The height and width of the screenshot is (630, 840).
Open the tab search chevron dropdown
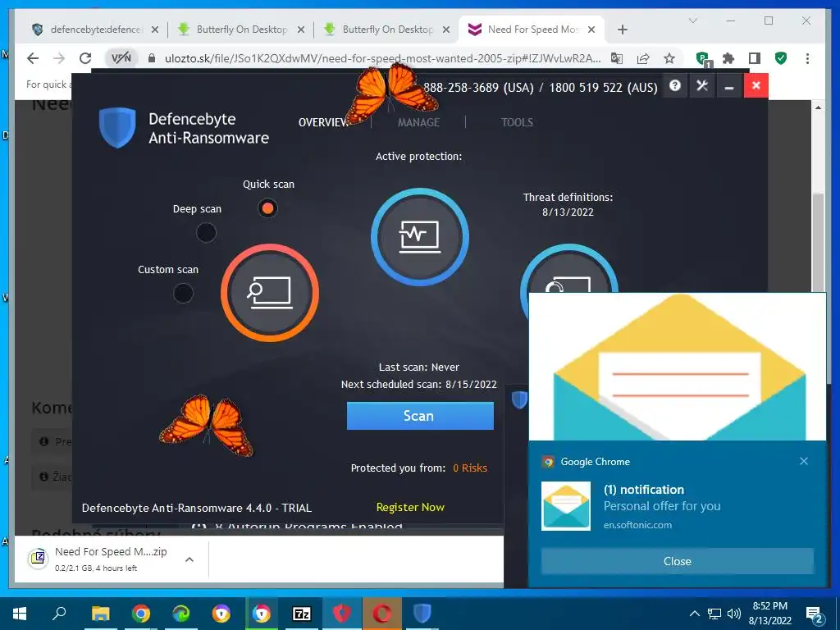(692, 21)
